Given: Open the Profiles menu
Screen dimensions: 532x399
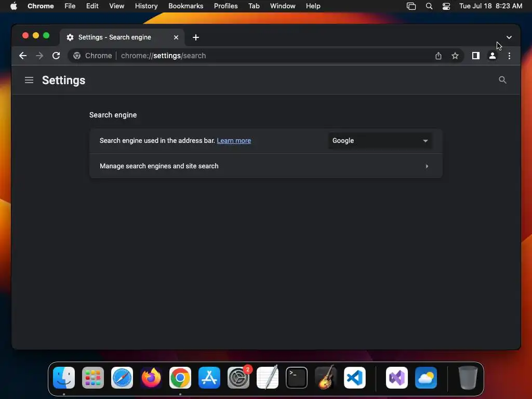Looking at the screenshot, I should click(225, 6).
